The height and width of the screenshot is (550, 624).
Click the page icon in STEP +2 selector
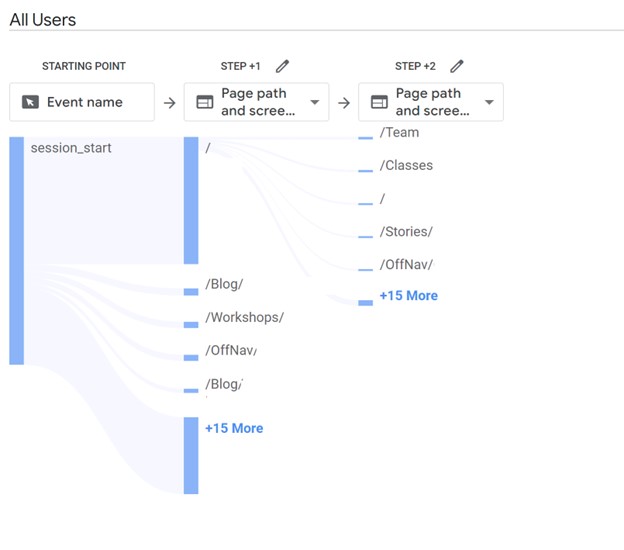379,102
